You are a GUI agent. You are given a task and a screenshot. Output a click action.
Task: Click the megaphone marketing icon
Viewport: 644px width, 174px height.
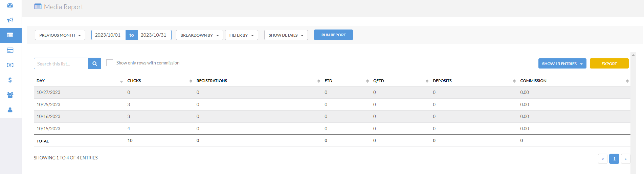click(10, 20)
